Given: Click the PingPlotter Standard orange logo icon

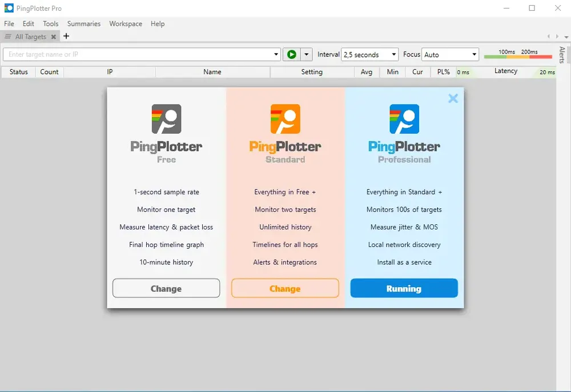Looking at the screenshot, I should [x=285, y=119].
